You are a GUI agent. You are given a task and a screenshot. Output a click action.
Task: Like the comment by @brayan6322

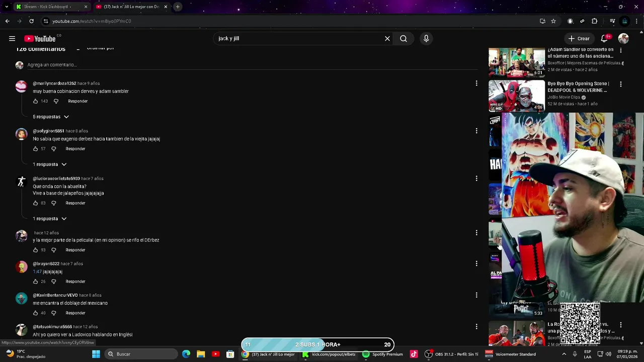pyautogui.click(x=35, y=282)
